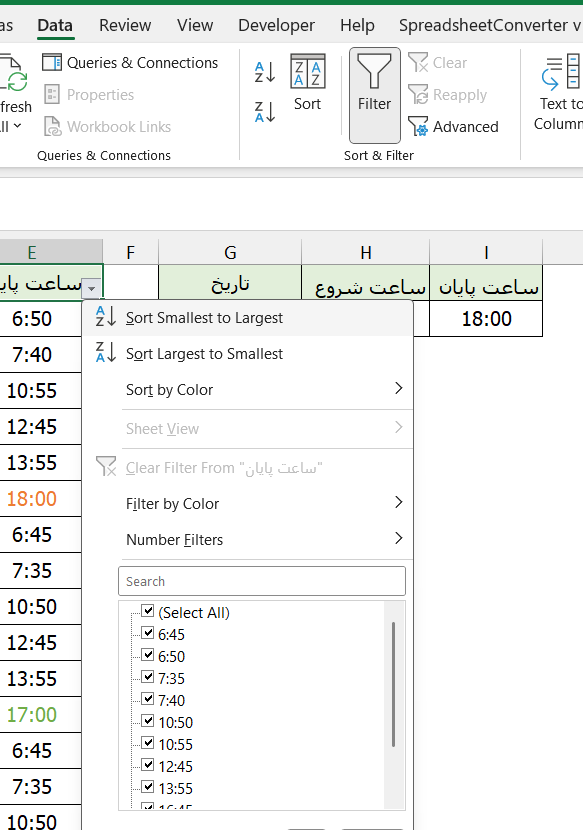The image size is (583, 830).
Task: Select the 10:55 cell in column E
Action: (x=40, y=391)
